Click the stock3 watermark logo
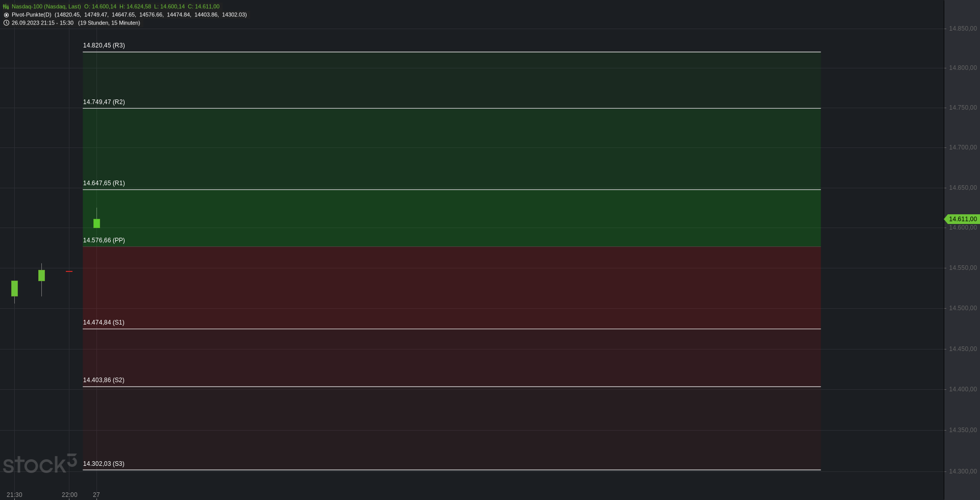Screen dimensions: 980x500 pos(40,463)
